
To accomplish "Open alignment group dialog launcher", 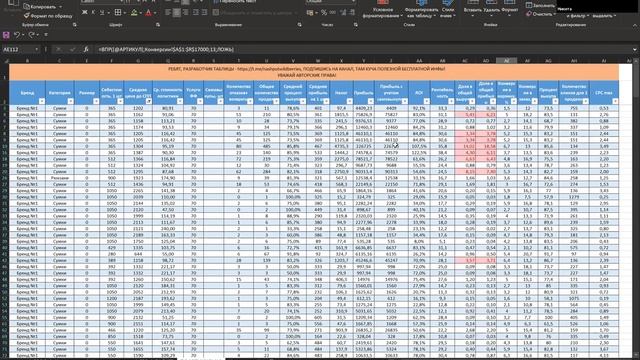I will click(299, 25).
